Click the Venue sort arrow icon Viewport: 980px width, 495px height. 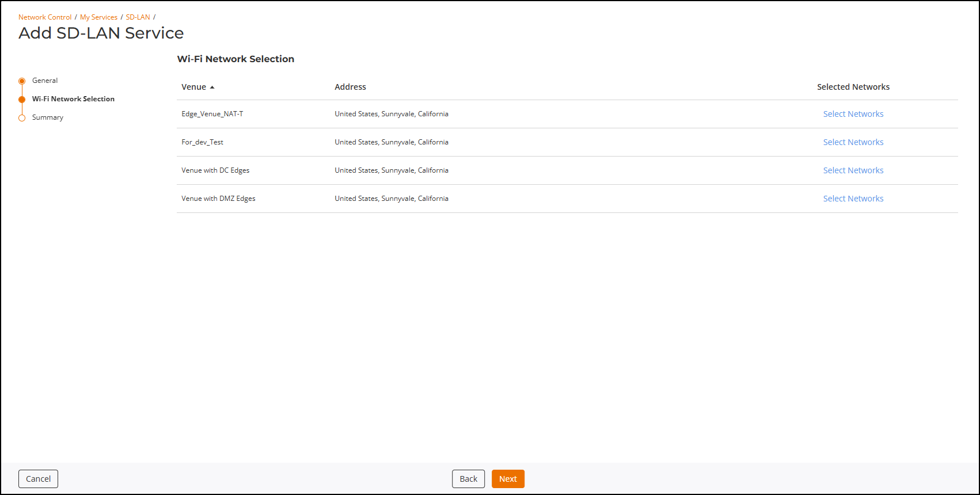tap(212, 87)
